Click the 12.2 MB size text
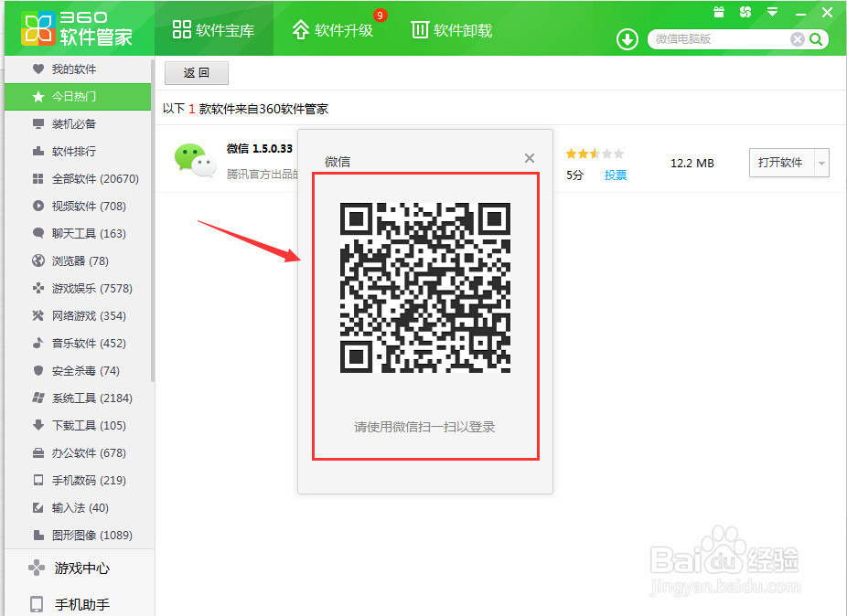This screenshot has height=616, width=847. (x=692, y=163)
